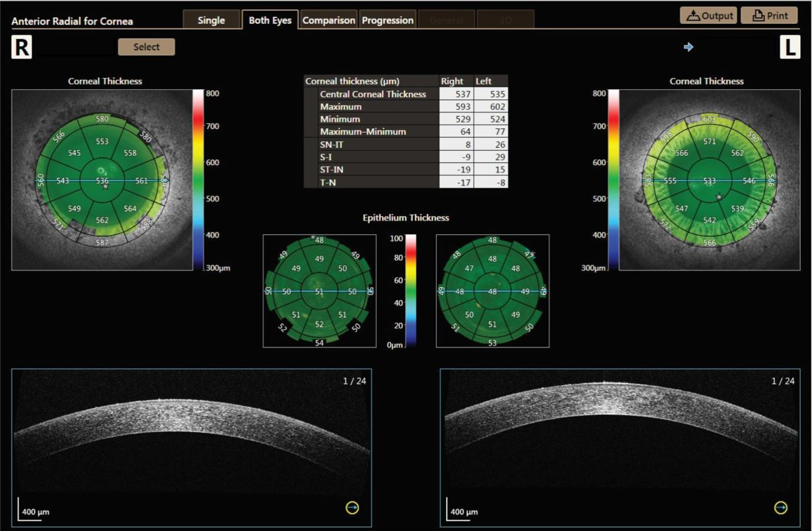
Task: Switch to the Single tab
Action: [x=211, y=20]
